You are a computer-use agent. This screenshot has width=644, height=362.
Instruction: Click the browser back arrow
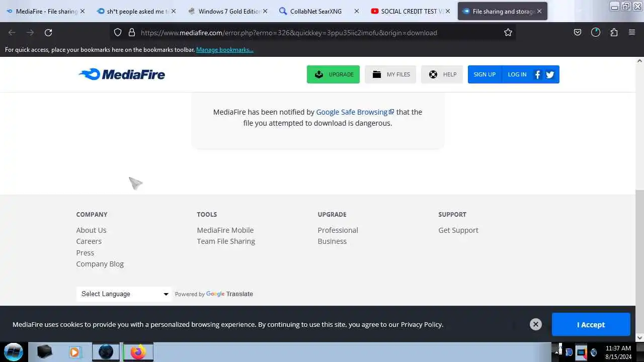coord(12,33)
